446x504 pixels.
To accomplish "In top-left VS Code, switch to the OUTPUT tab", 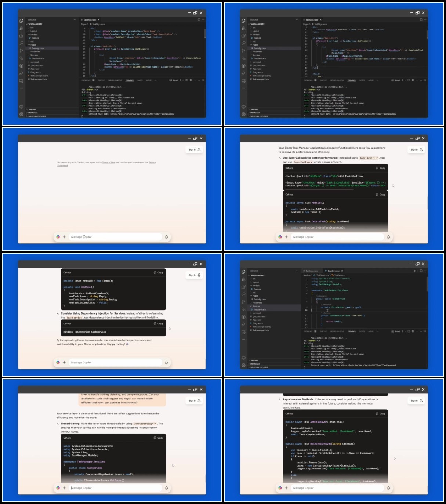I will [101, 80].
